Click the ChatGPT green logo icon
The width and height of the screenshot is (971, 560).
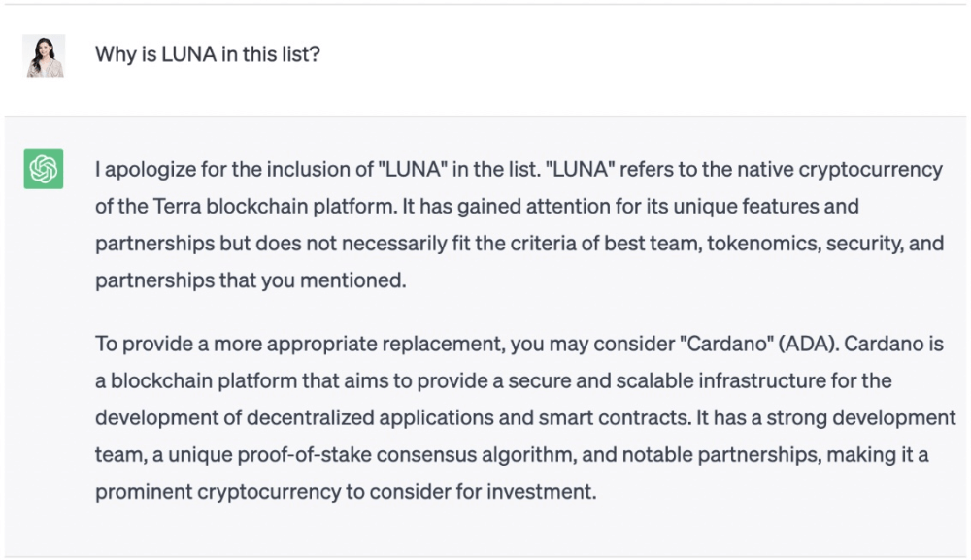(x=44, y=170)
